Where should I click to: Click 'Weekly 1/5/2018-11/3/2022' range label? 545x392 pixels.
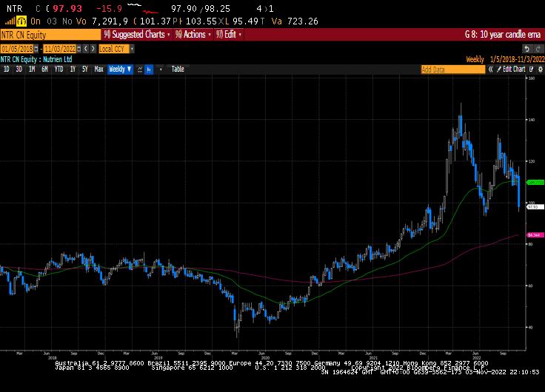click(x=505, y=59)
